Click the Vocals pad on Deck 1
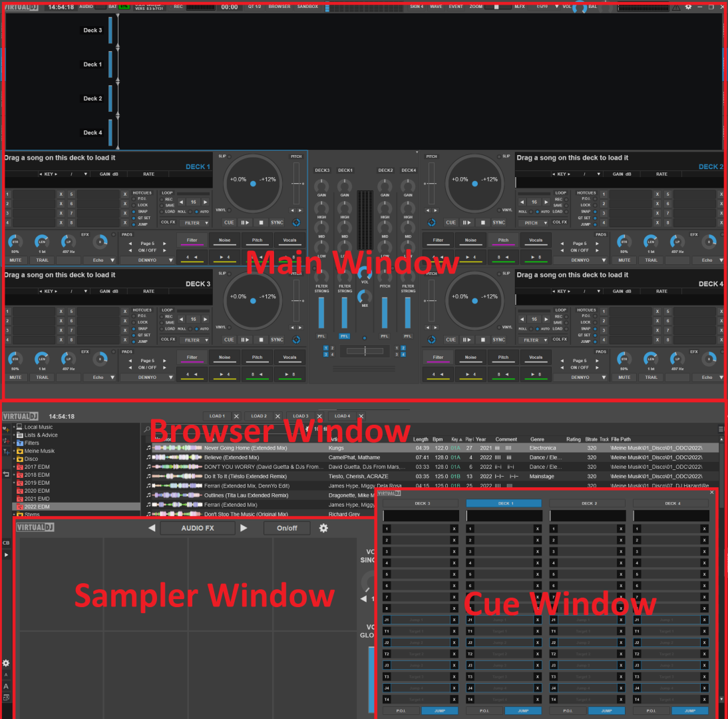 (289, 240)
